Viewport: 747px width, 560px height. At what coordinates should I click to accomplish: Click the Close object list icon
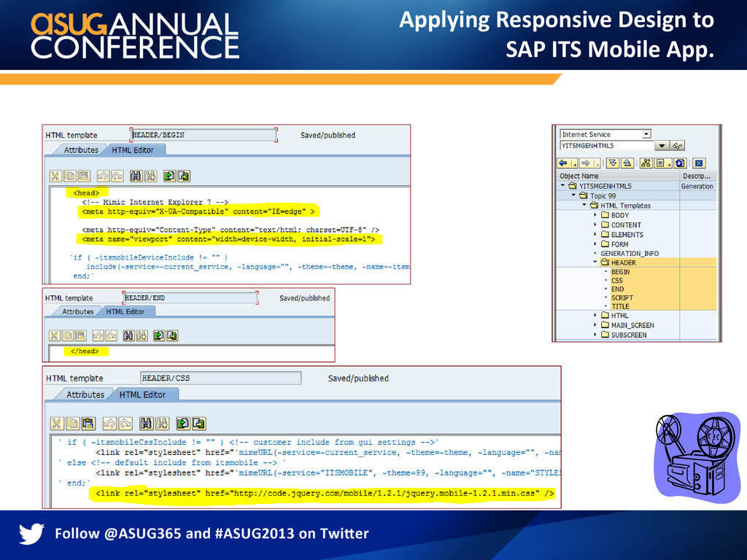tap(699, 163)
